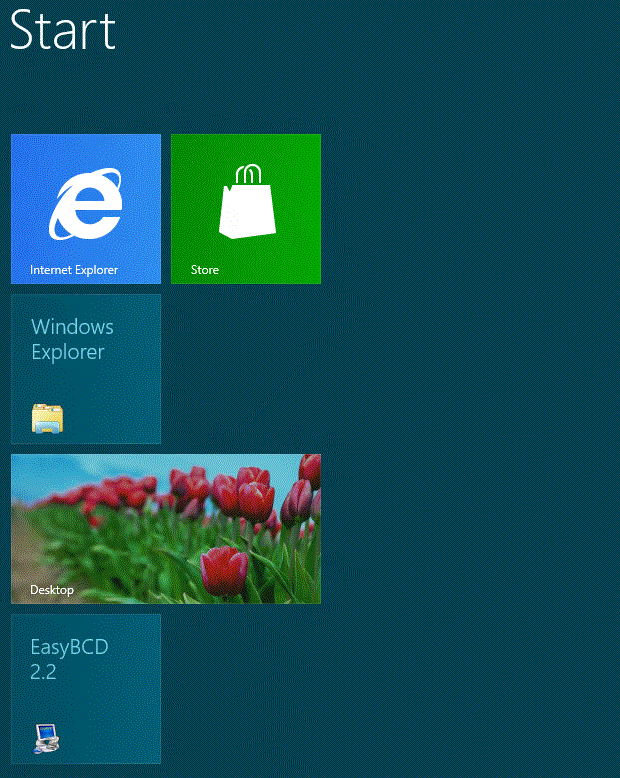Click the 'Internet Explorer' tile label
620x778 pixels.
click(74, 270)
